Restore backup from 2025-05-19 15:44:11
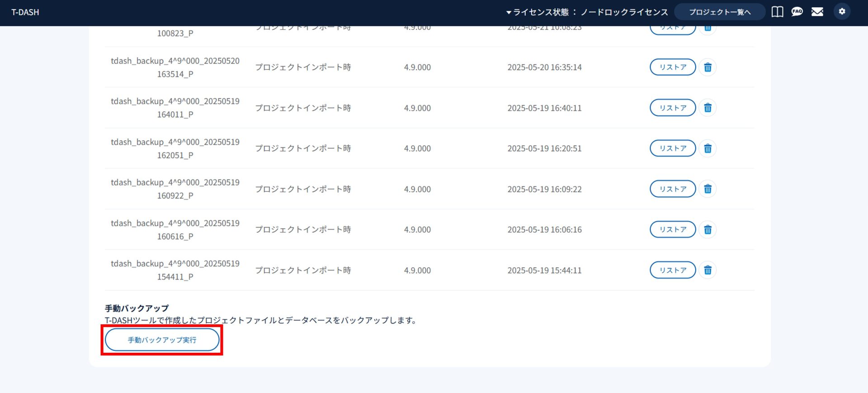Viewport: 868px width, 393px height. tap(672, 270)
